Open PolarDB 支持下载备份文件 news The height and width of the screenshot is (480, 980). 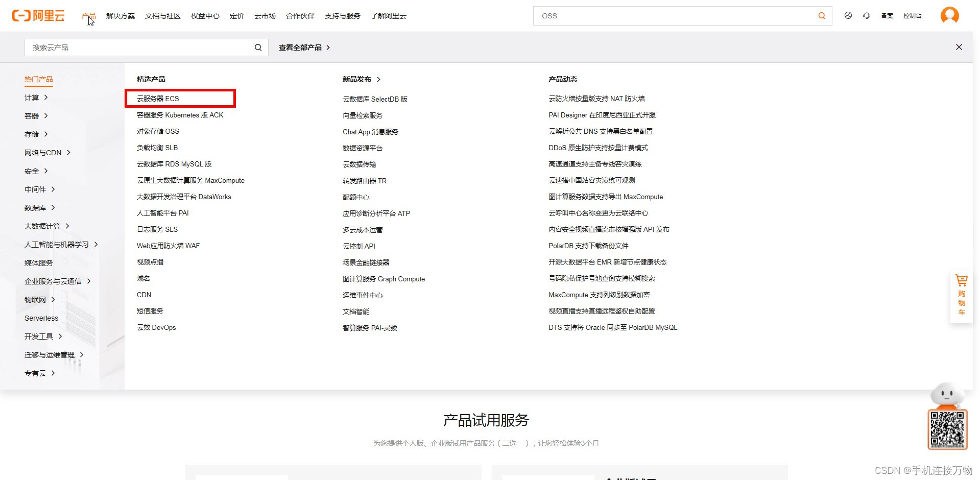(588, 246)
